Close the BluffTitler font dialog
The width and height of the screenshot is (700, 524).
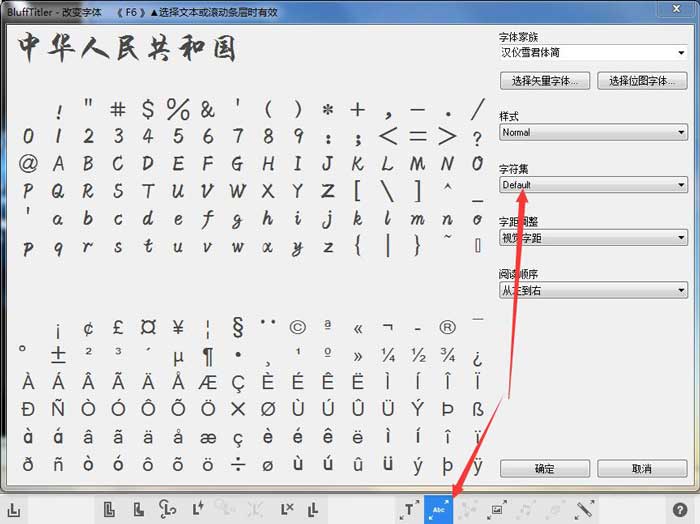click(676, 9)
